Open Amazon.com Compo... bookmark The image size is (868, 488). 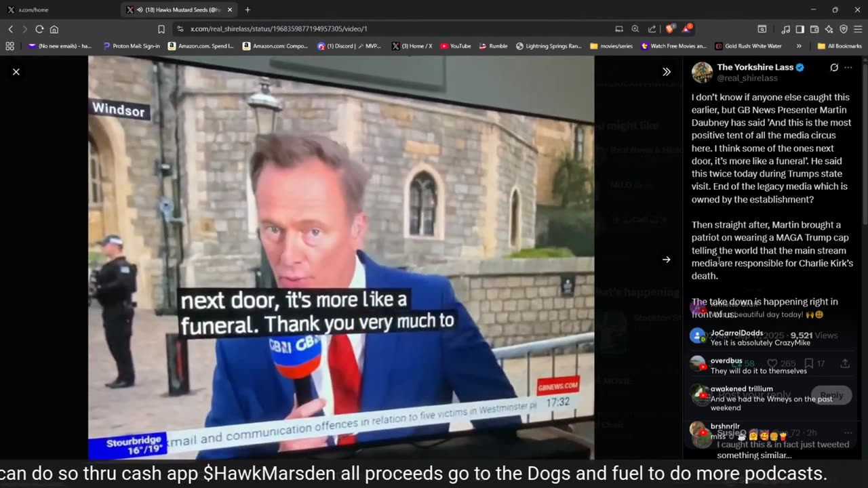click(276, 46)
